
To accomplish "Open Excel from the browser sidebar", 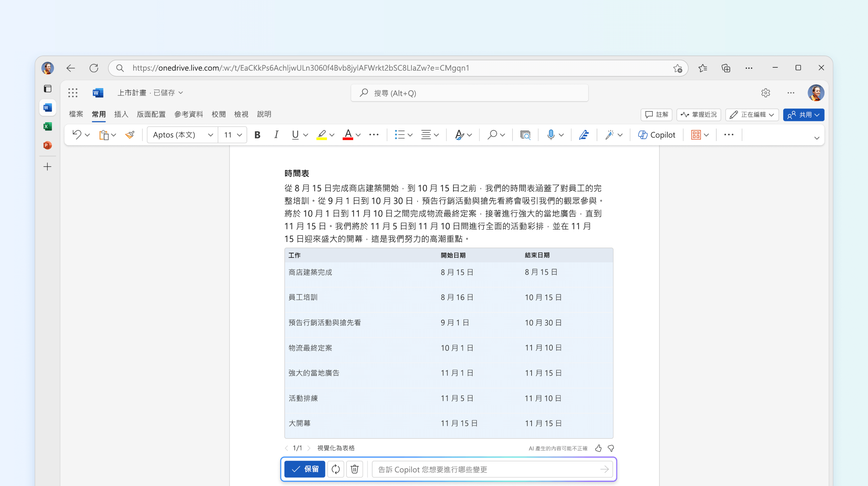I will click(x=48, y=126).
